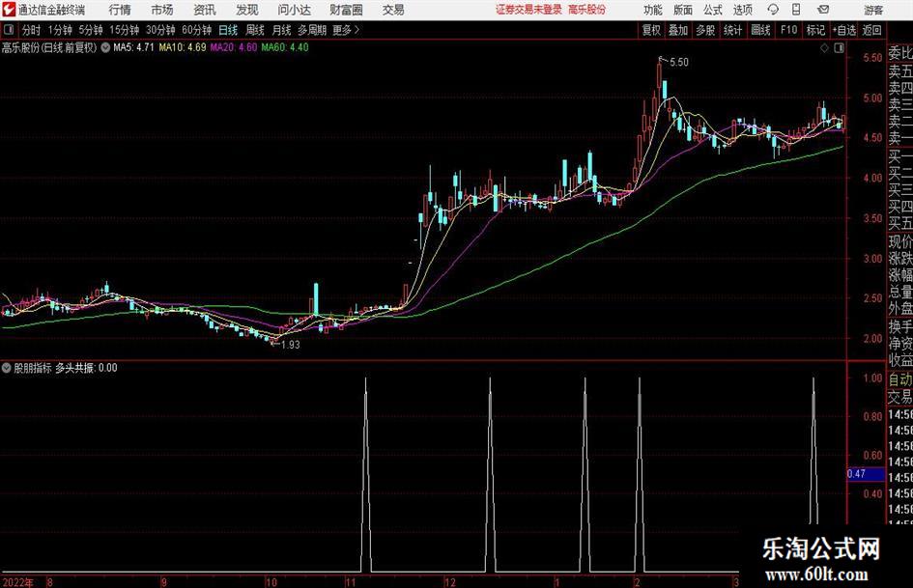Click the 游客 guest account label
This screenshot has width=913, height=588.
(873, 10)
